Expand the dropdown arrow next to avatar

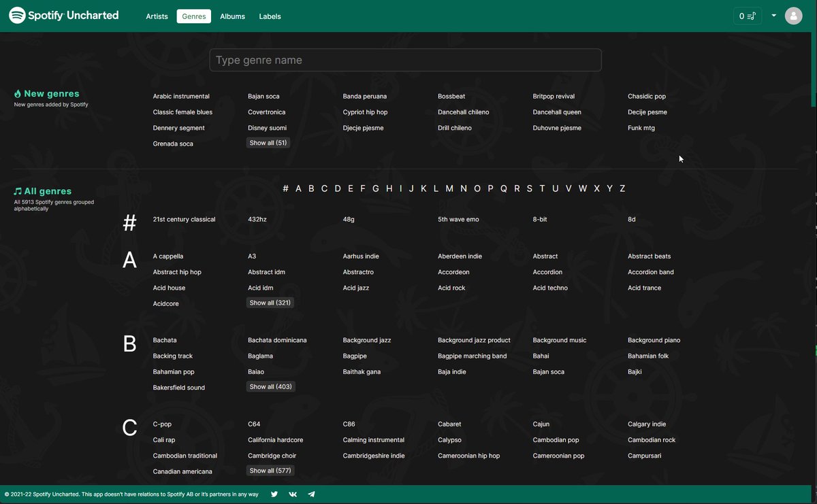(773, 16)
